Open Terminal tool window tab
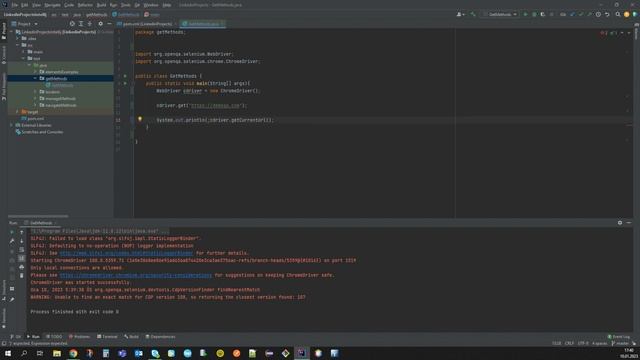Viewport: 640px width, 360px height. coord(107,337)
